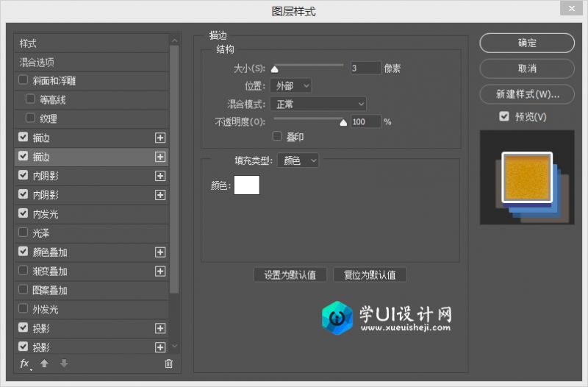This screenshot has height=387, width=588.
Task: Uncheck the 颜色叠加 checkbox
Action: 24,252
